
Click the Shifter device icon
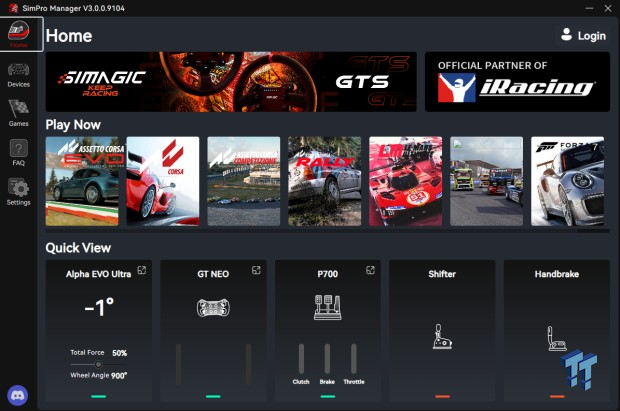(x=442, y=337)
